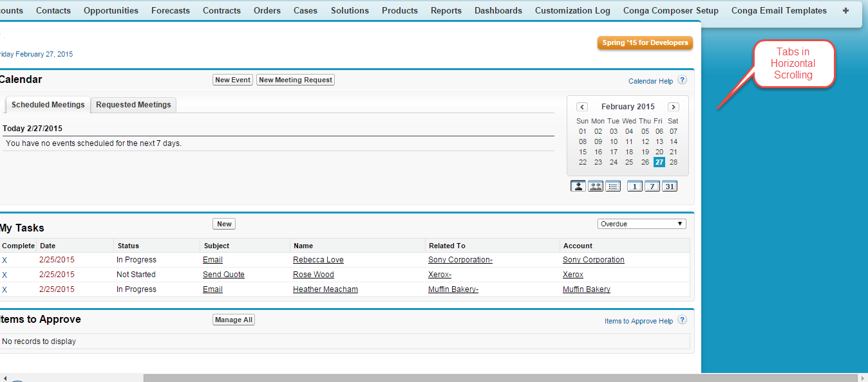Image resolution: width=868 pixels, height=382 pixels.
Task: Open the Send Quote subject link
Action: point(223,275)
